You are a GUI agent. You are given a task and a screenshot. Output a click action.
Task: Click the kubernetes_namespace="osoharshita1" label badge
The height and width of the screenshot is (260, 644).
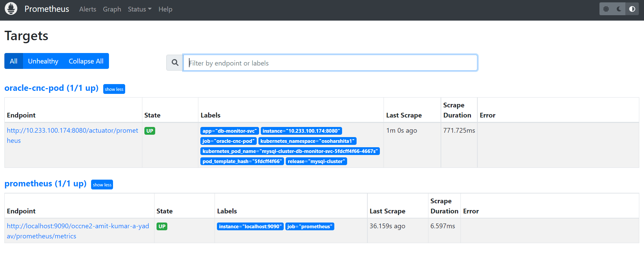click(x=308, y=141)
